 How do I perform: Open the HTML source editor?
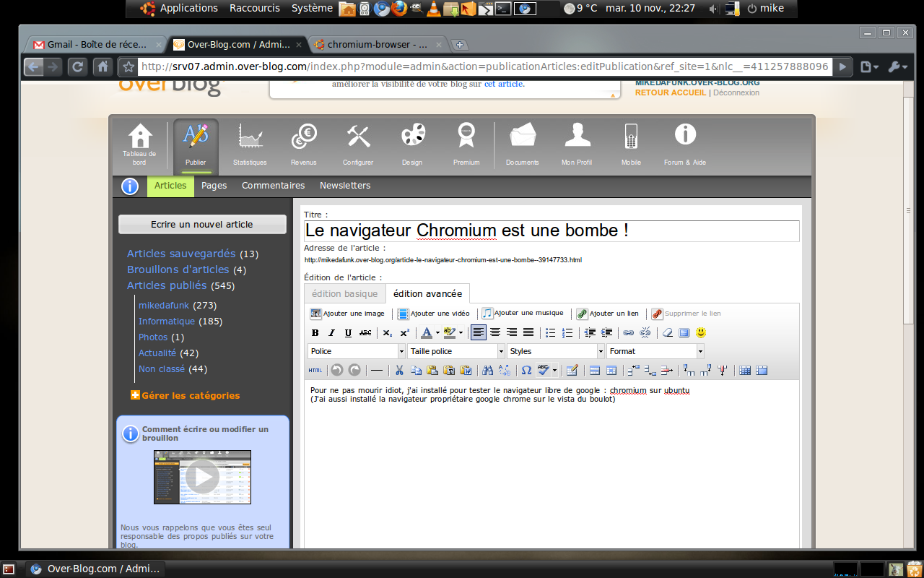tap(315, 371)
